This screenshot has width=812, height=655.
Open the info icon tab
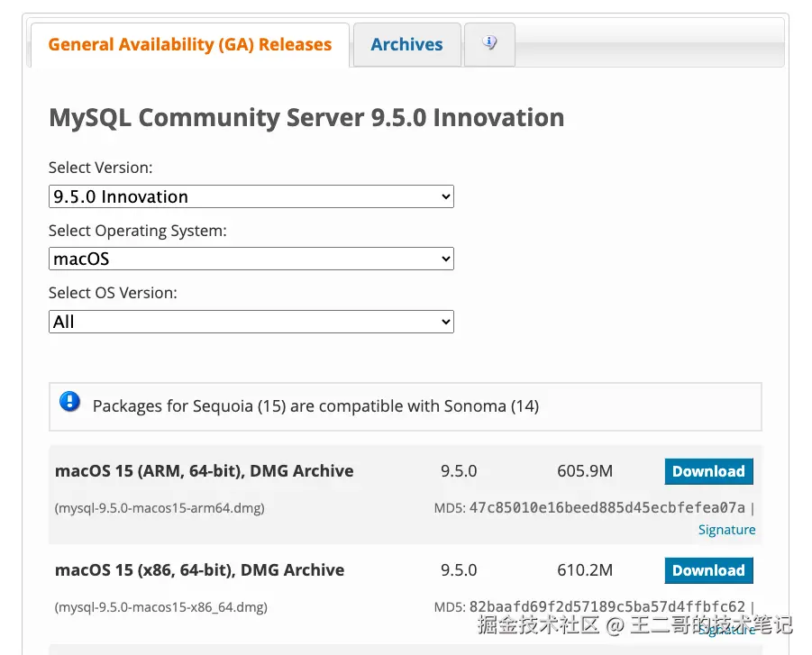[489, 43]
